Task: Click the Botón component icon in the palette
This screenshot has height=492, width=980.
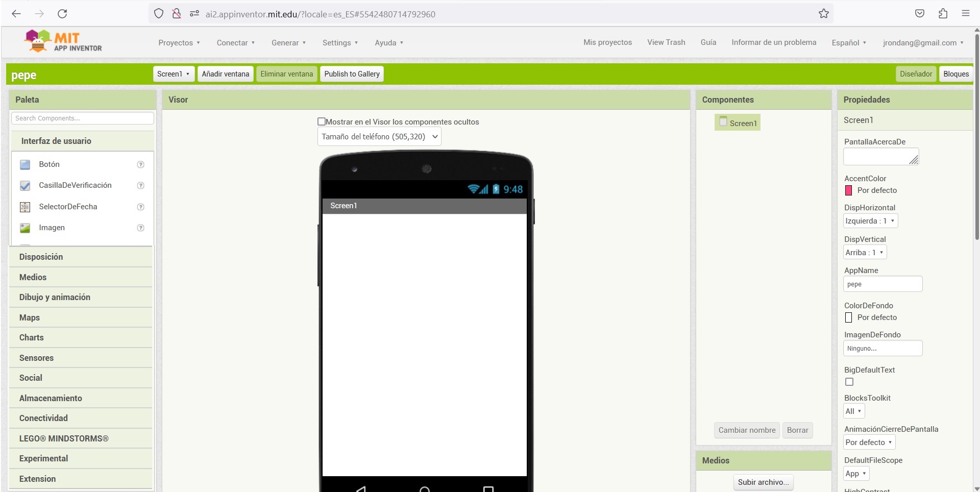Action: (x=25, y=164)
